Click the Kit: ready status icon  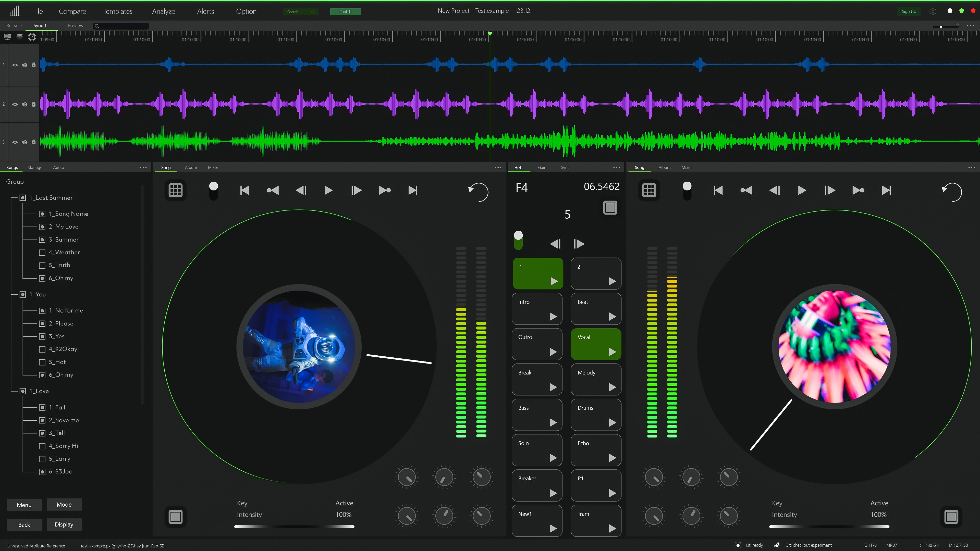click(x=738, y=545)
